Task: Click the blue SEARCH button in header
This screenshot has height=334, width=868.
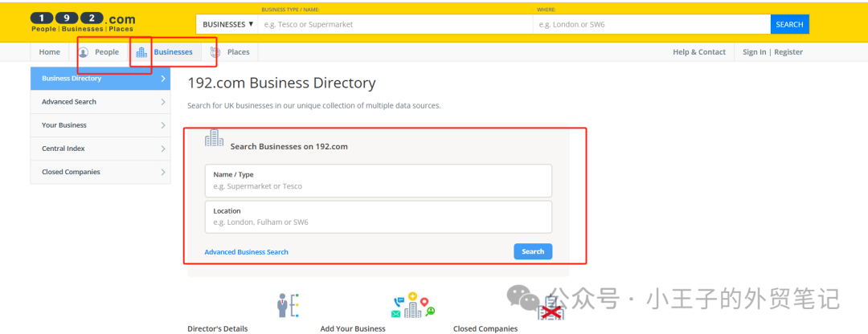Action: coord(789,24)
